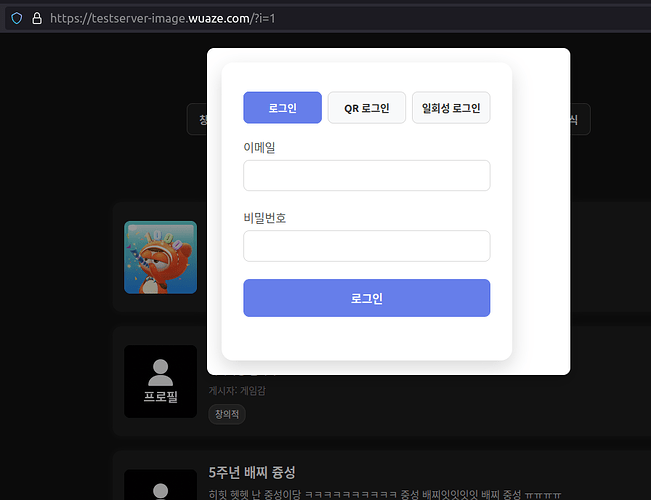Screen dimensions: 651x500
Task: Focus the 이메일 input field
Action: [367, 176]
